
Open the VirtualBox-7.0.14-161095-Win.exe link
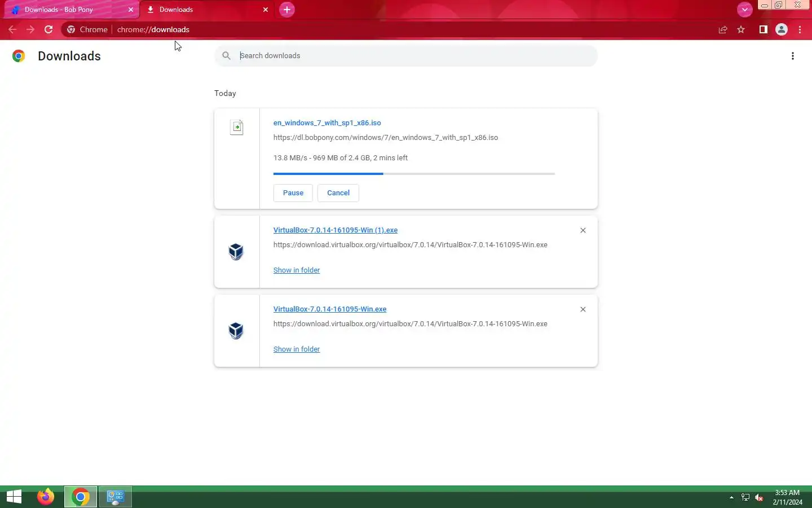(330, 309)
